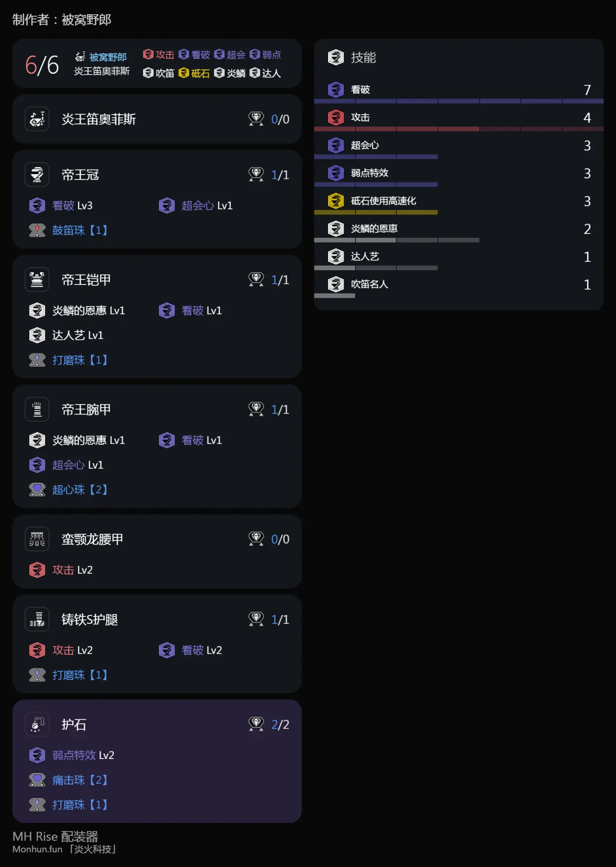Select the 鼓笛珠【1】 decoration link
This screenshot has height=867, width=616.
[80, 230]
